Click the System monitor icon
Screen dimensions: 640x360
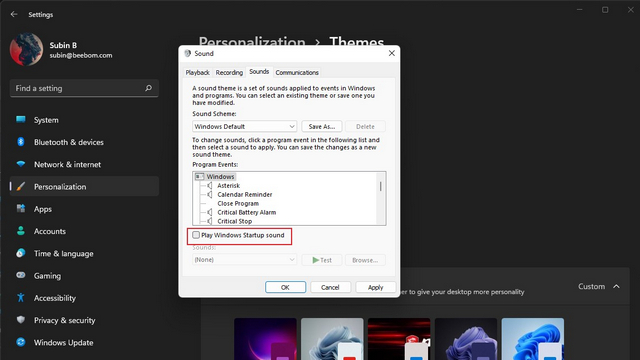pos(21,120)
